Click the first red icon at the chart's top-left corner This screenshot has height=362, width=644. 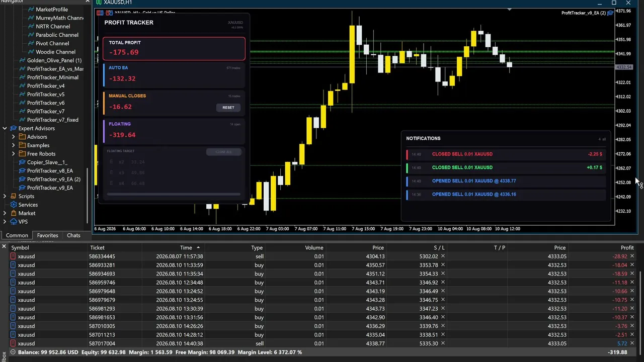[x=100, y=13]
